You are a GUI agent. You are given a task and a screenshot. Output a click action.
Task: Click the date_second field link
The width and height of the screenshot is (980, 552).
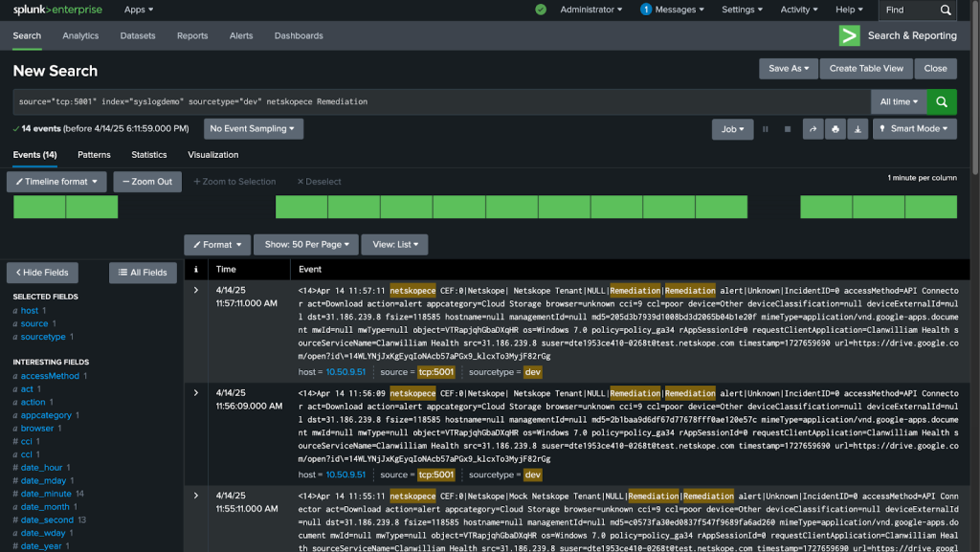click(47, 519)
